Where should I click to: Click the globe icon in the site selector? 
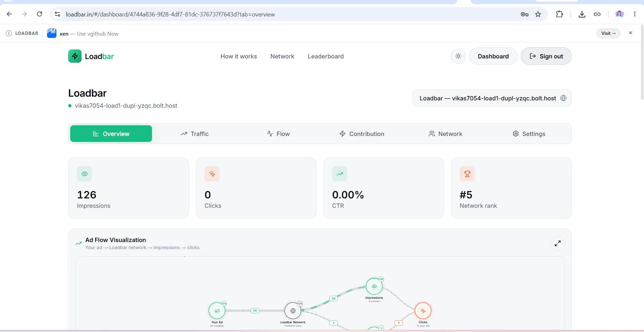(x=563, y=98)
